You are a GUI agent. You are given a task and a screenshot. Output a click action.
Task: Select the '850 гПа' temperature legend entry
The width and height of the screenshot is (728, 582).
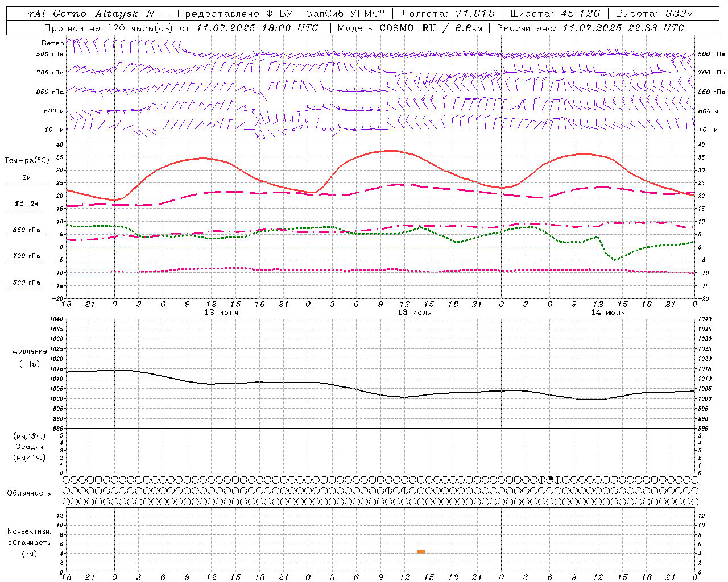tap(26, 230)
